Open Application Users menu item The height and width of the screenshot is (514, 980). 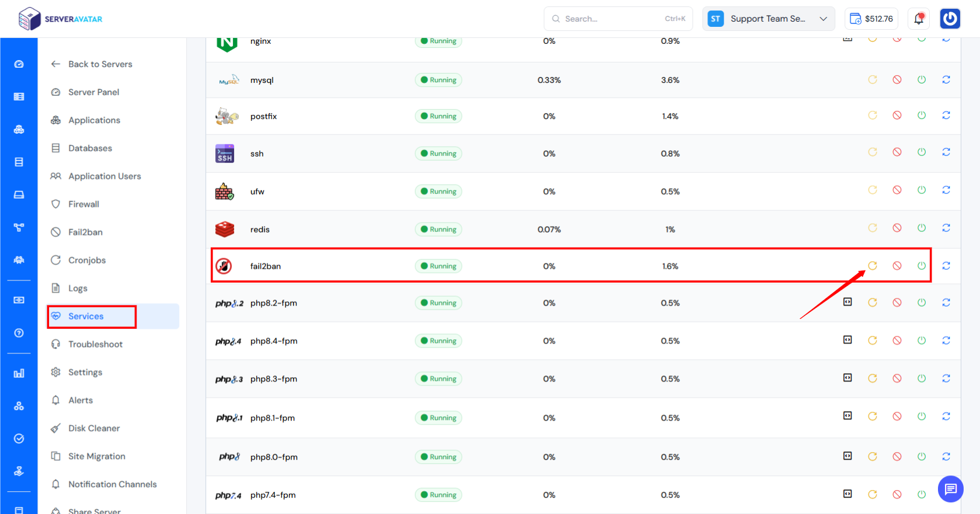[x=96, y=176]
